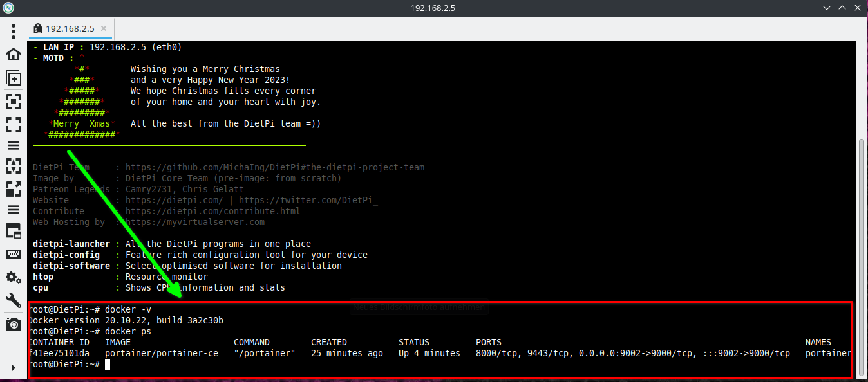
Task: Click the window title "192.168.2.5"
Action: (x=433, y=8)
